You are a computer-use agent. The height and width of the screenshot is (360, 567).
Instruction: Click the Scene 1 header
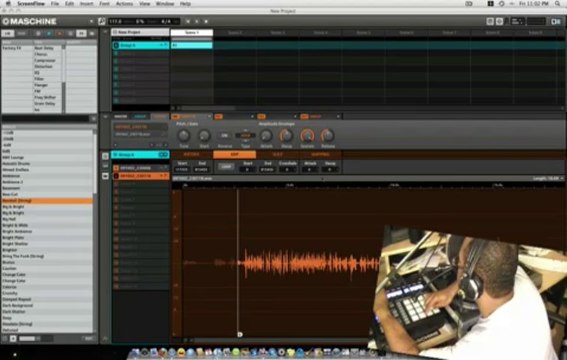[x=192, y=33]
